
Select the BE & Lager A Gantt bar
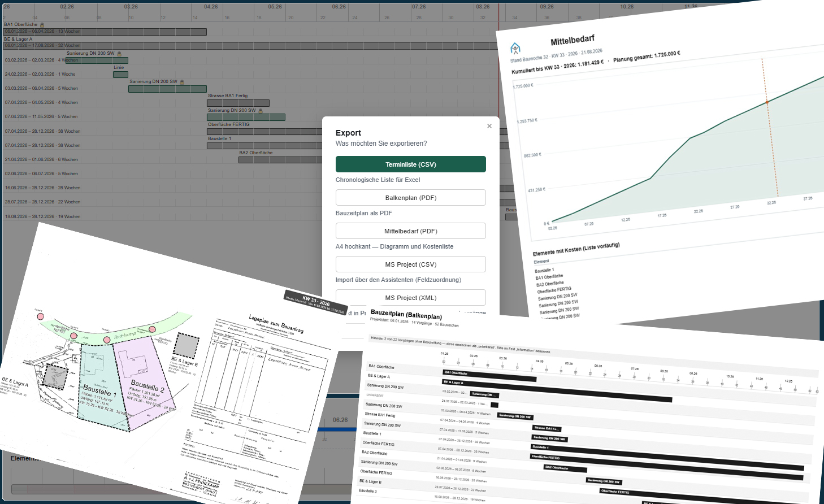pos(251,46)
